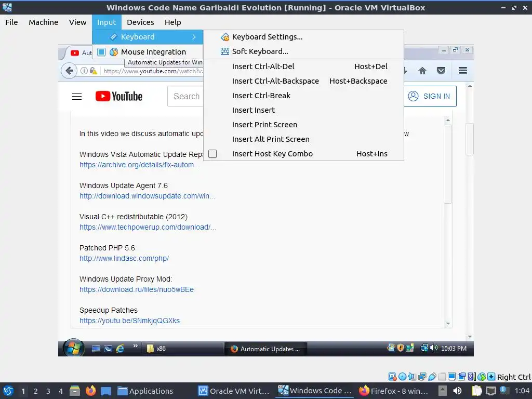532x399 pixels.
Task: Click the Vista tray volume icon
Action: tap(434, 348)
